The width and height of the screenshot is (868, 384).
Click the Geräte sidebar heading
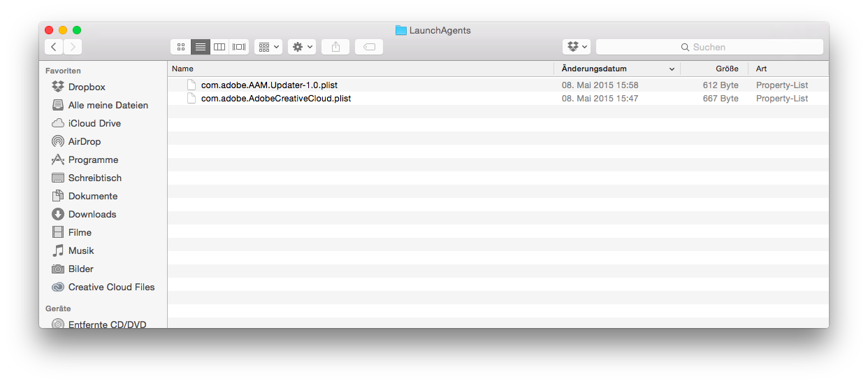(58, 308)
